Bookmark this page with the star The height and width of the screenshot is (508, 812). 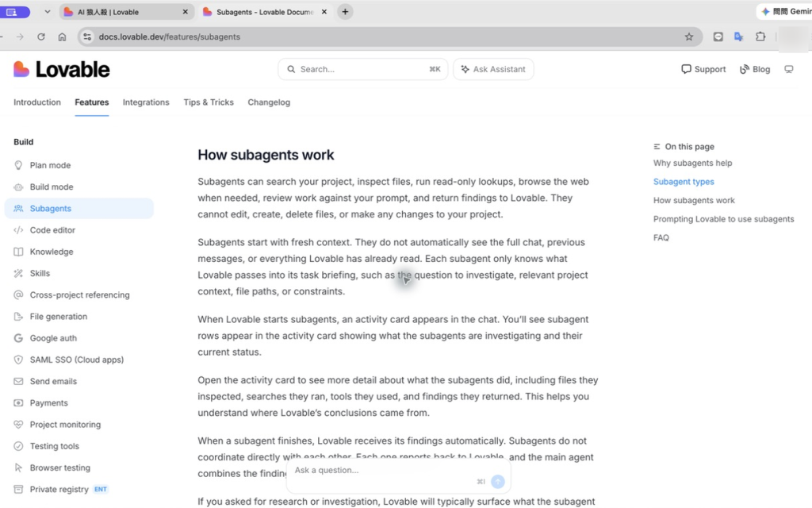(x=689, y=37)
